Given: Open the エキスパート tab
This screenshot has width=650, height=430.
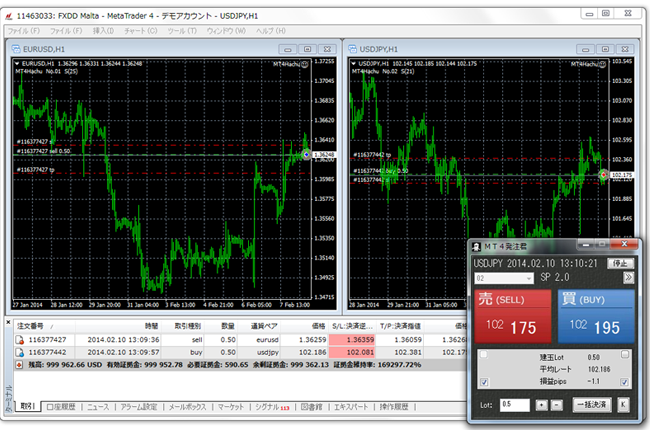Looking at the screenshot, I should point(351,407).
